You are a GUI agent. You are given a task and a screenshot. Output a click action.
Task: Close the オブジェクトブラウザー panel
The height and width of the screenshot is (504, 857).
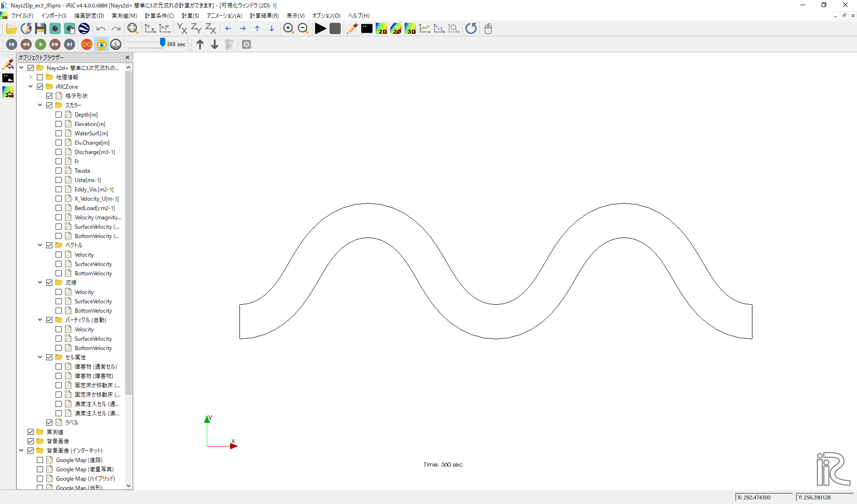click(x=127, y=57)
